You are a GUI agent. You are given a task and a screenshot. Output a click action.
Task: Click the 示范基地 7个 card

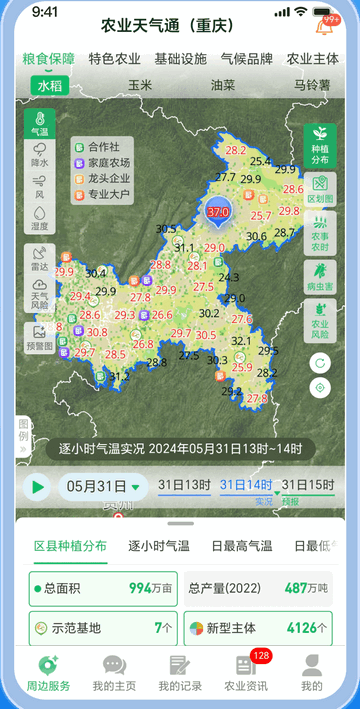tap(103, 629)
